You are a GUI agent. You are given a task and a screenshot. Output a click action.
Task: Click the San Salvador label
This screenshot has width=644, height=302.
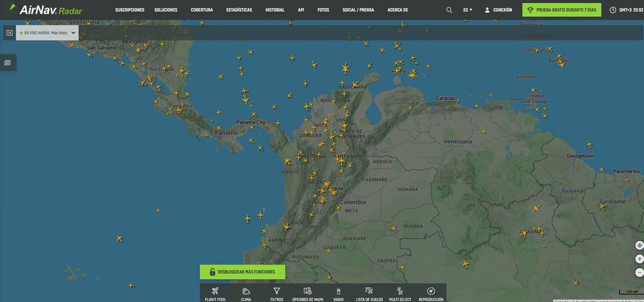pyautogui.click(x=102, y=48)
